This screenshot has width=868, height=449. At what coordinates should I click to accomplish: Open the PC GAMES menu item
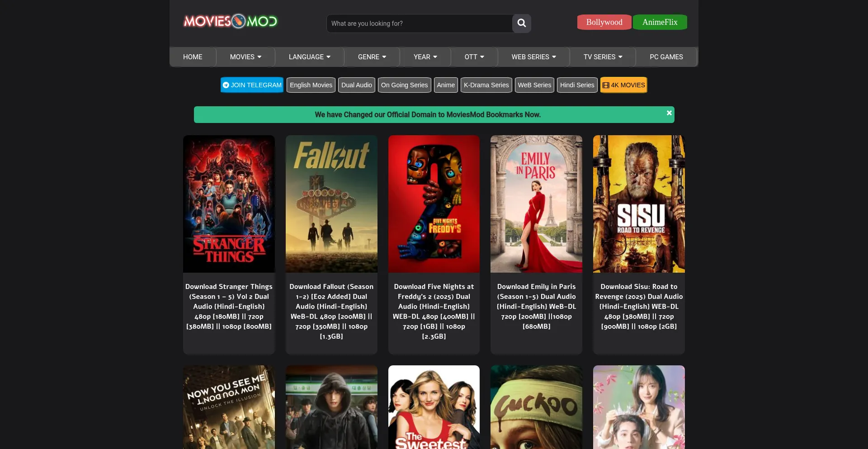click(666, 57)
